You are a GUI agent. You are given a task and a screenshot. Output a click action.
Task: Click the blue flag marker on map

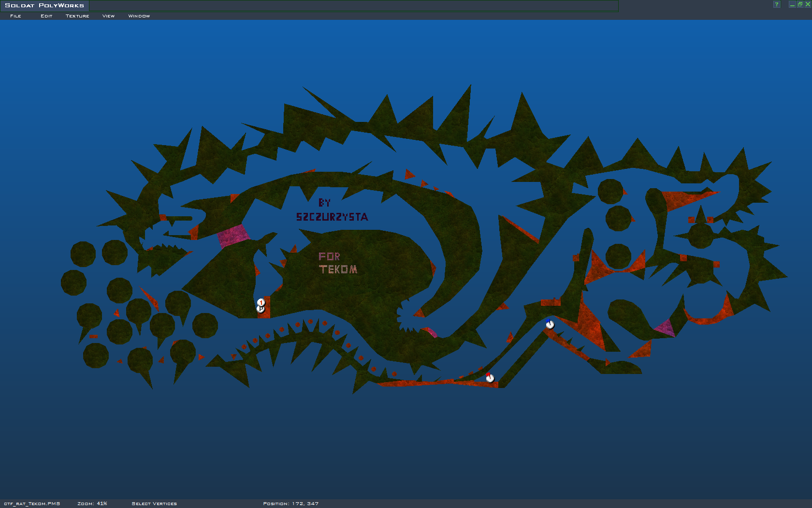(x=550, y=324)
